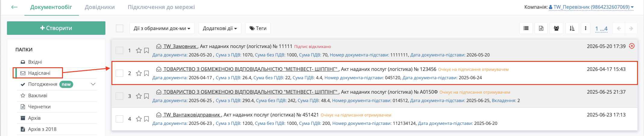Screen dimensions: 644x136
Task: Star document row 3 as important
Action: point(139,96)
